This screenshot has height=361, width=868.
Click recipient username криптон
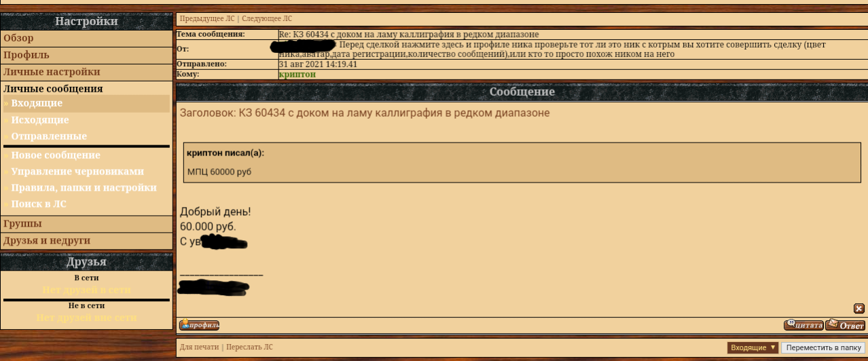(297, 74)
